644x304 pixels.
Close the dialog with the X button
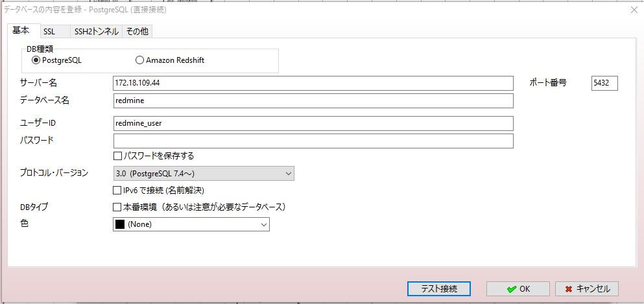(634, 10)
